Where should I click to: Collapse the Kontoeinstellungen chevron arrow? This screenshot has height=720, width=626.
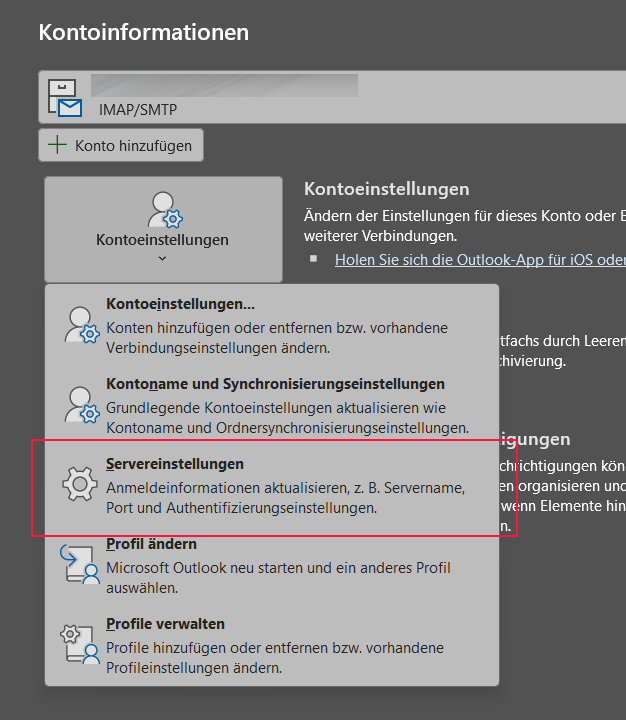coord(163,259)
